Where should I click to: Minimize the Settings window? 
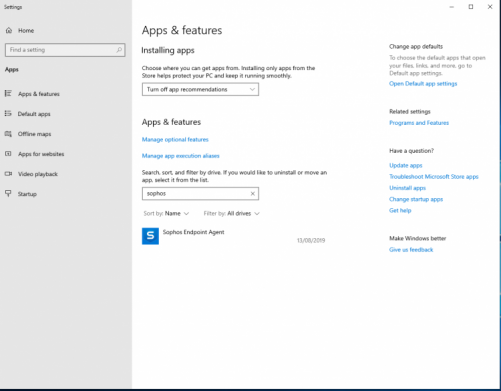click(452, 7)
